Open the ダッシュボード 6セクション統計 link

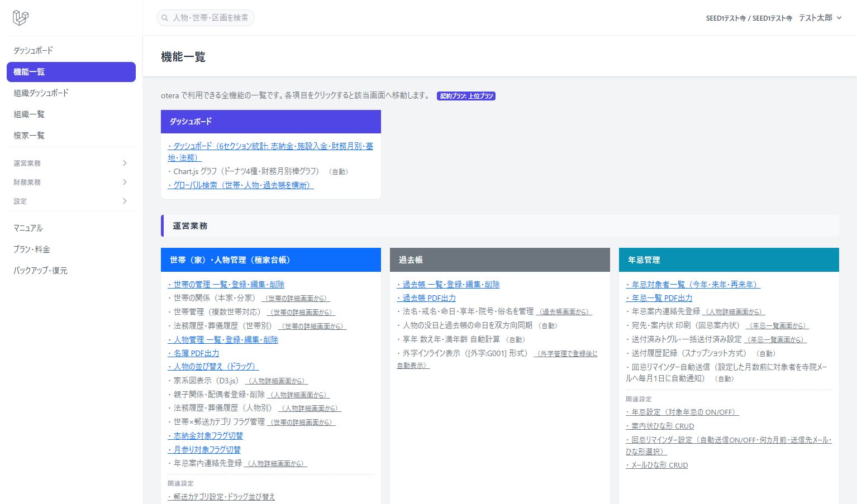(x=270, y=152)
